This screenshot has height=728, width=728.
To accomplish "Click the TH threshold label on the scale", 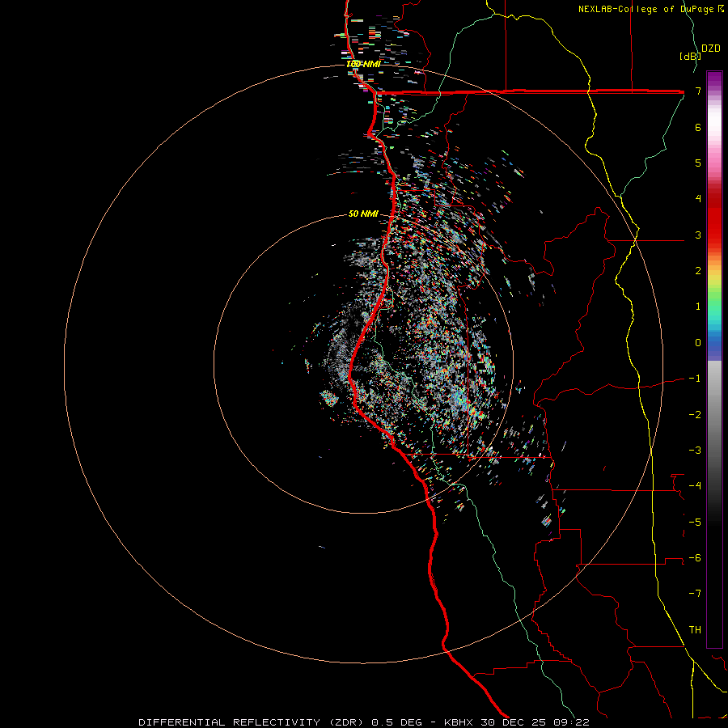I will [695, 630].
